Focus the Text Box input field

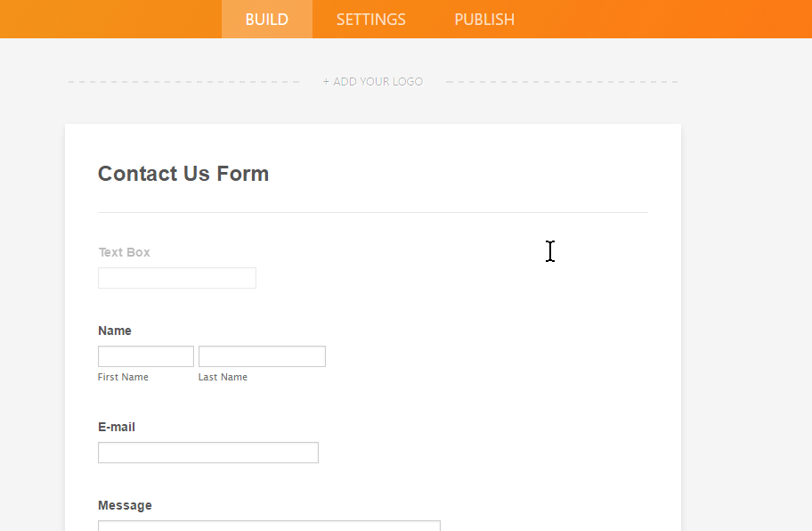coord(176,278)
